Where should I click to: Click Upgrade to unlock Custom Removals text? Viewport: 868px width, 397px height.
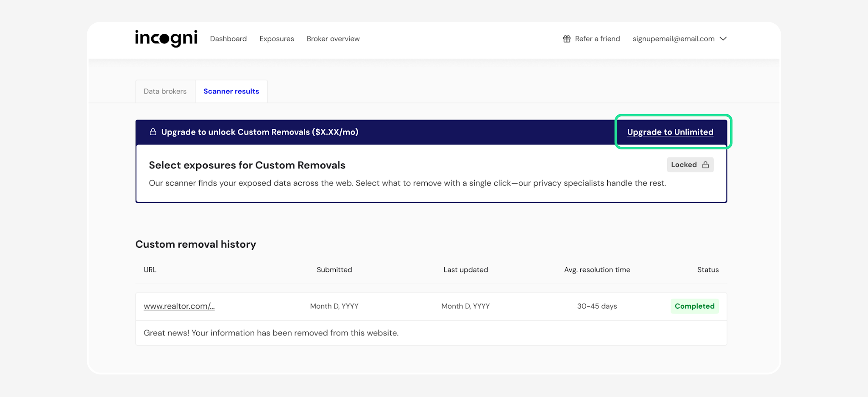pyautogui.click(x=260, y=132)
